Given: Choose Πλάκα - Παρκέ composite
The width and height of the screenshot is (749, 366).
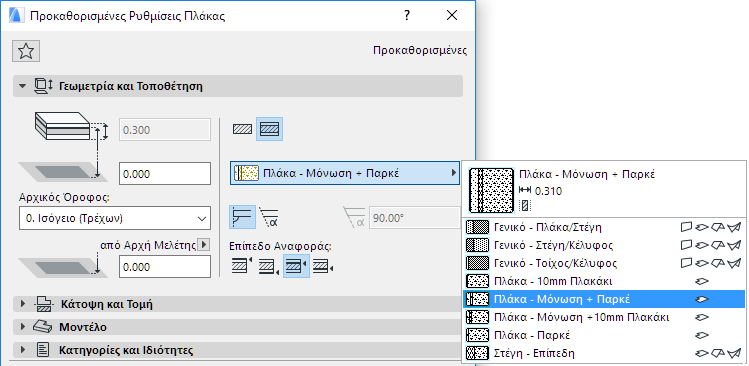Looking at the screenshot, I should click(x=604, y=335).
